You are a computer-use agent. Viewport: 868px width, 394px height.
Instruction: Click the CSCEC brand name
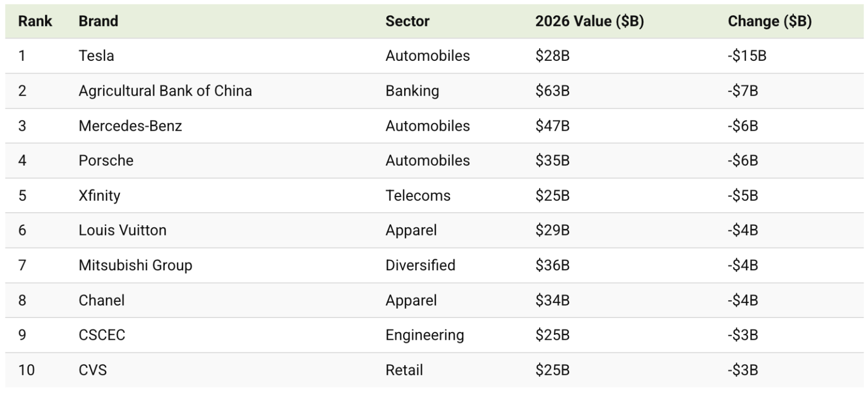(x=101, y=335)
